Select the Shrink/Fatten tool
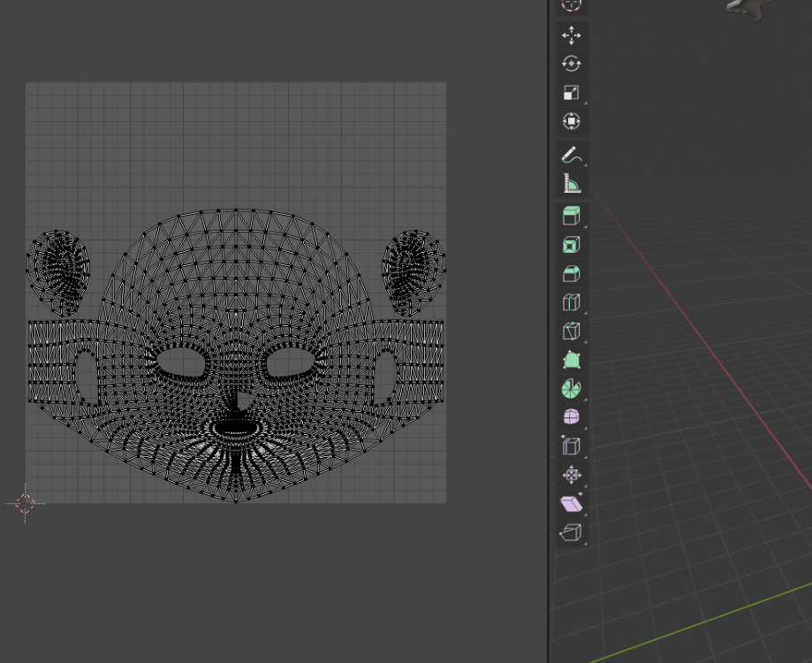 pyautogui.click(x=572, y=475)
